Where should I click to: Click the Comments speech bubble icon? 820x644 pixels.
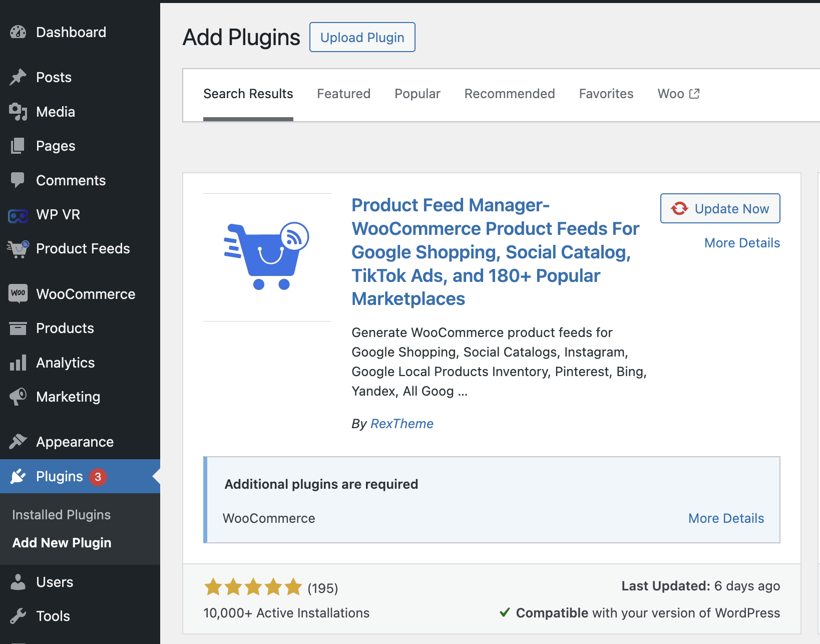18,180
